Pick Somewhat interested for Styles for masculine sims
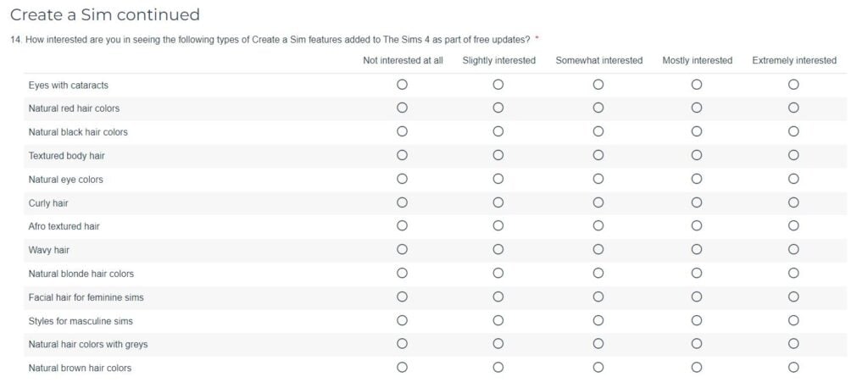 pyautogui.click(x=598, y=320)
